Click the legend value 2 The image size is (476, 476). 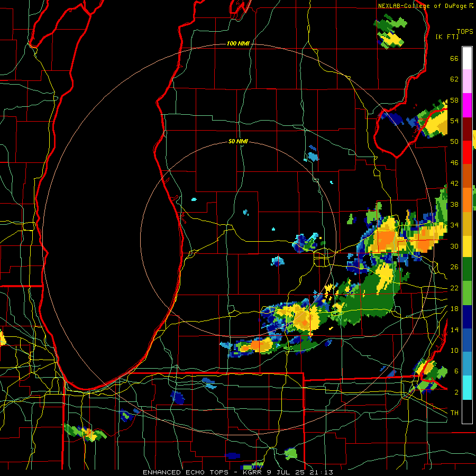pos(456,392)
